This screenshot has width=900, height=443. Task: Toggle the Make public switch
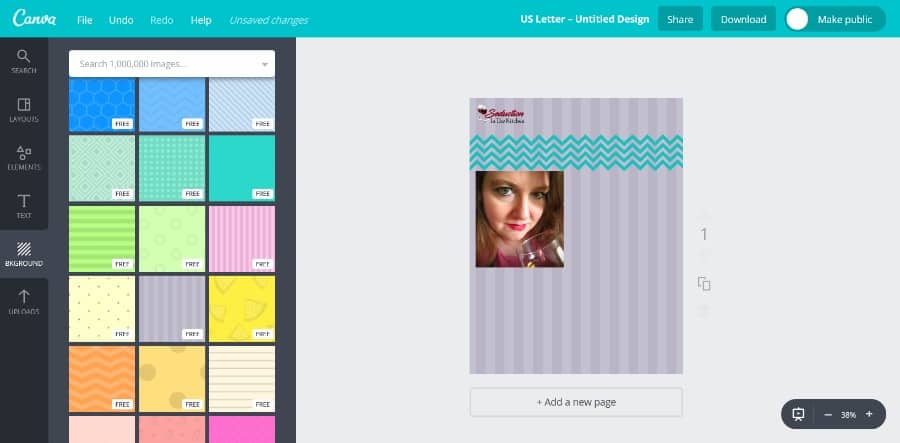(835, 19)
